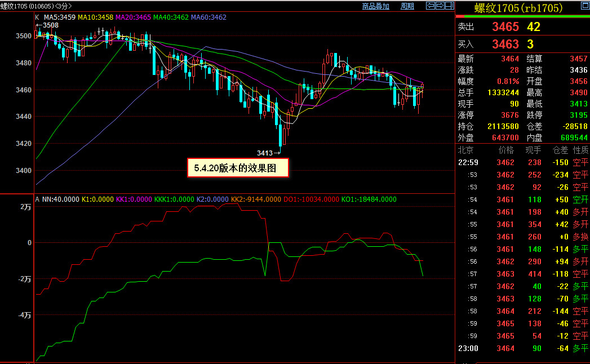
Task: Click the K indicator label on main chart
Action: [37, 17]
